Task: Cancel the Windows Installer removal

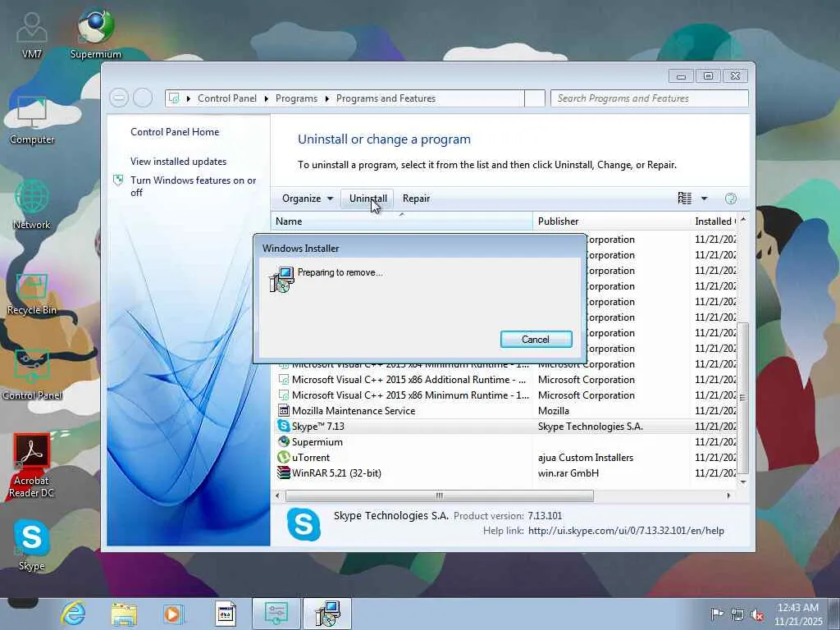Action: point(536,339)
